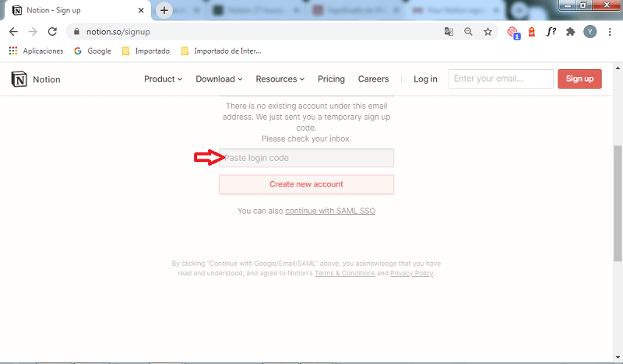
Task: Click Create new account button
Action: (306, 184)
